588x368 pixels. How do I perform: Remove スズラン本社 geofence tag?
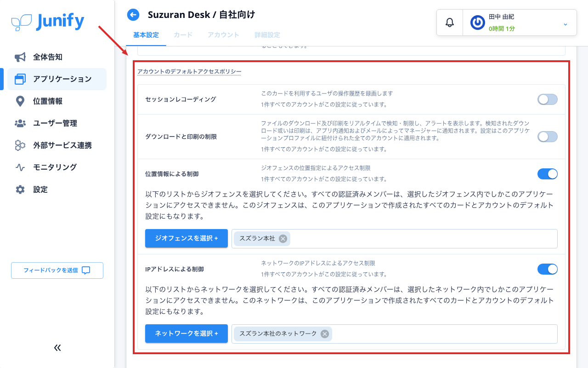[283, 238]
